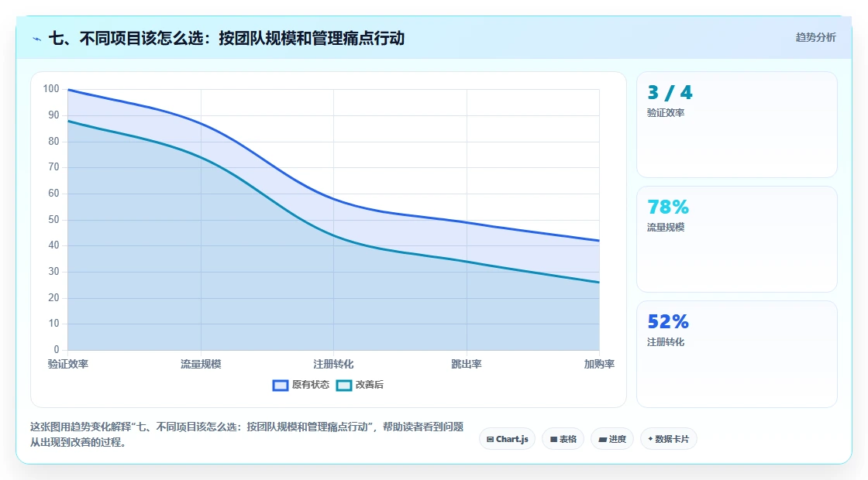This screenshot has height=480, width=868.
Task: Click the icon inside the 进度 tag
Action: 602,440
